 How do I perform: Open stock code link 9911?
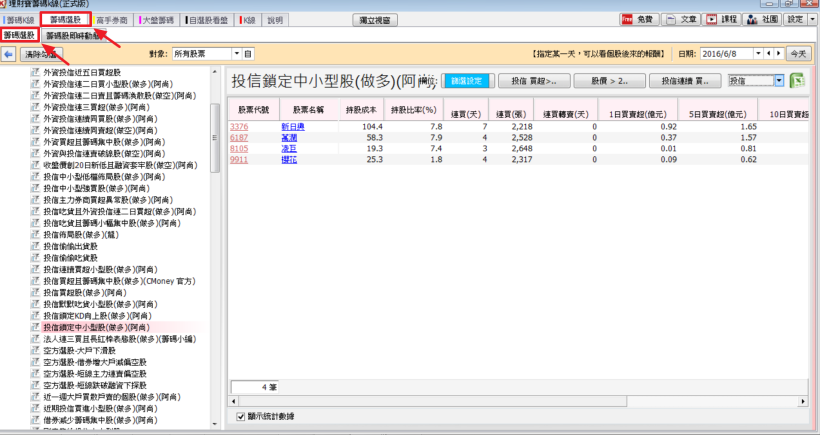coord(239,159)
